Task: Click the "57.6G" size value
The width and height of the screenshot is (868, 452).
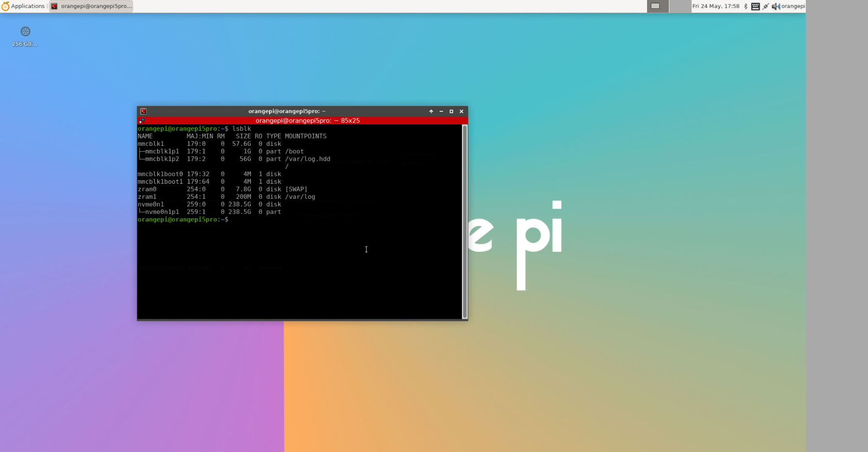Action: (x=241, y=144)
